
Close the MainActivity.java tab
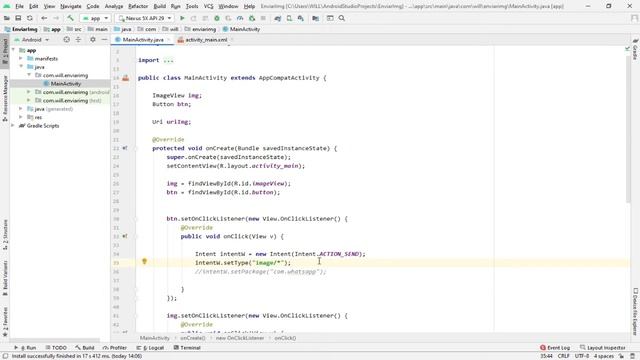point(169,40)
